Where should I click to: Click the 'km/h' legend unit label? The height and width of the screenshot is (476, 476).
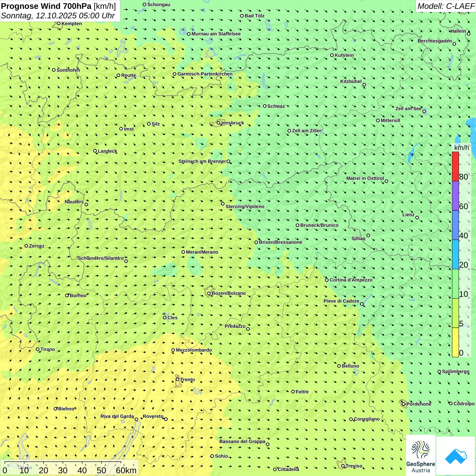461,148
